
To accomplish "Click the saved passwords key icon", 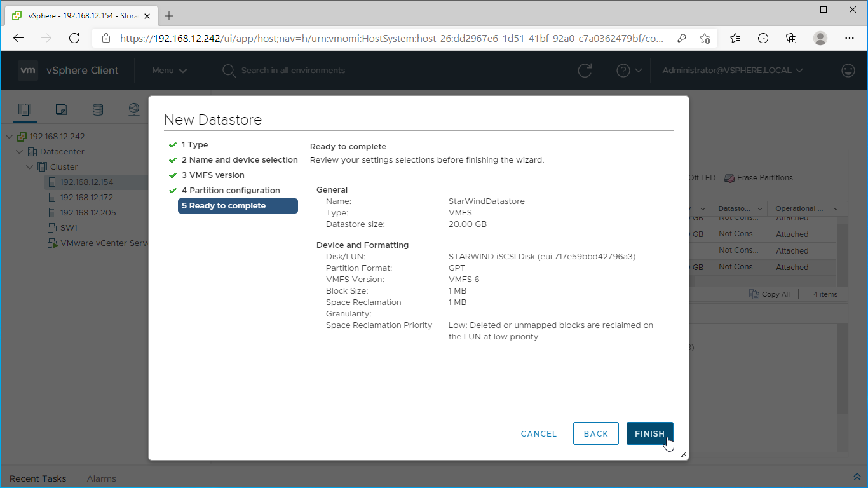I will click(682, 38).
